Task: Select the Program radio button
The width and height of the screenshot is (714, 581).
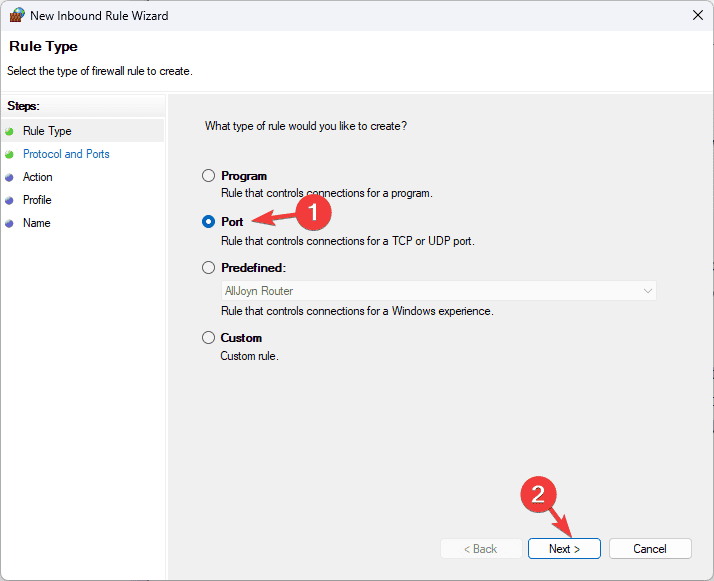Action: (209, 176)
